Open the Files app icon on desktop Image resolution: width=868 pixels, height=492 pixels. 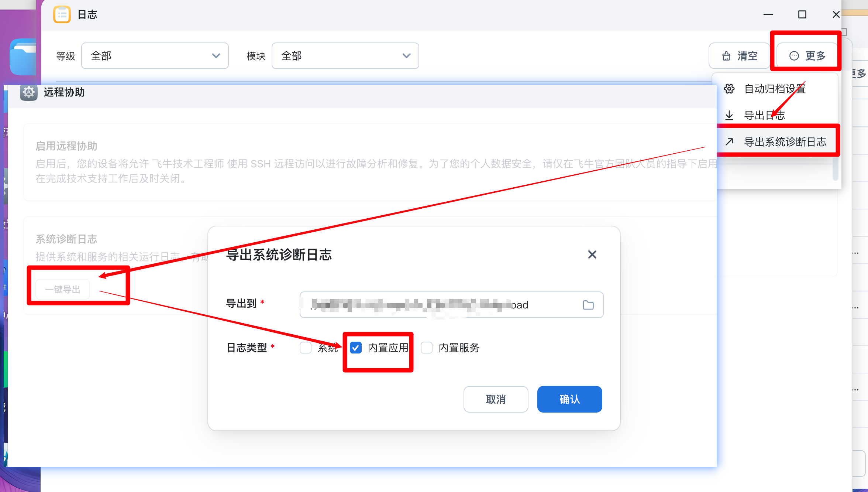point(23,57)
